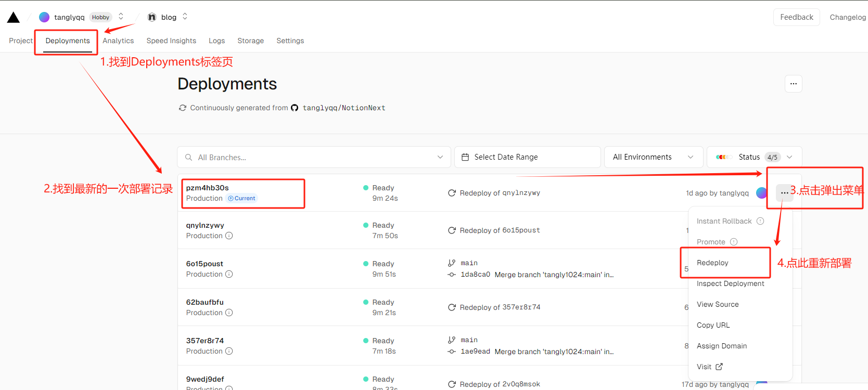
Task: Click the sync icon before 'Continuously generated from'
Action: pos(183,108)
